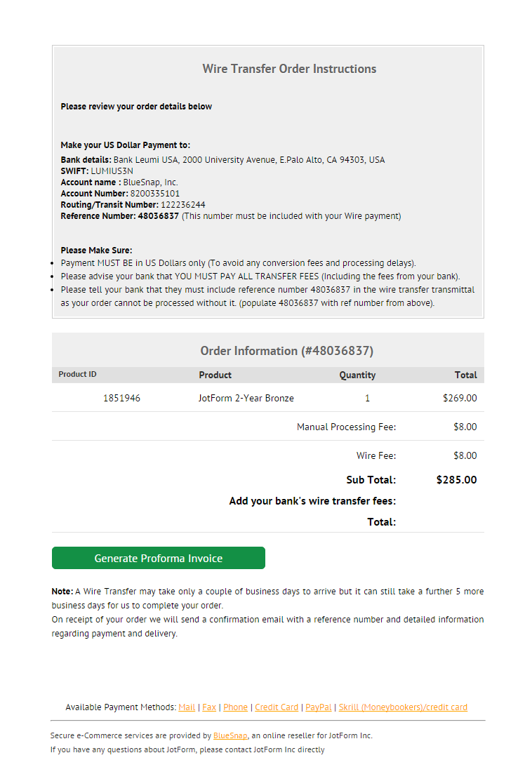Viewport: 532px width, 760px height.
Task: Click the bold reference number 48036837
Action: click(158, 216)
